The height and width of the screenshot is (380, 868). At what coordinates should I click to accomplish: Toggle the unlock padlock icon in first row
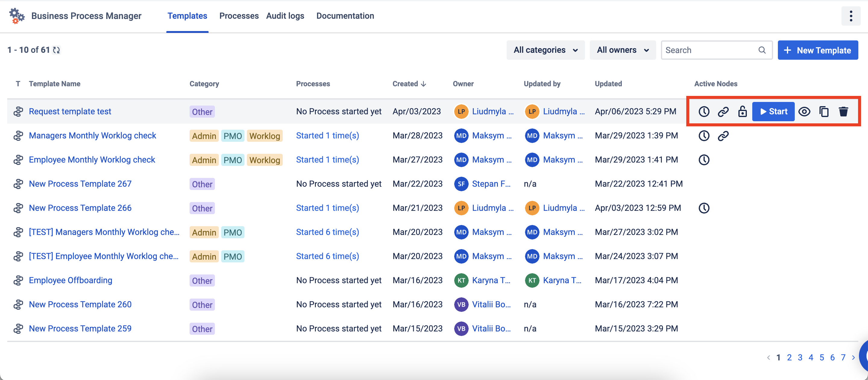point(742,111)
